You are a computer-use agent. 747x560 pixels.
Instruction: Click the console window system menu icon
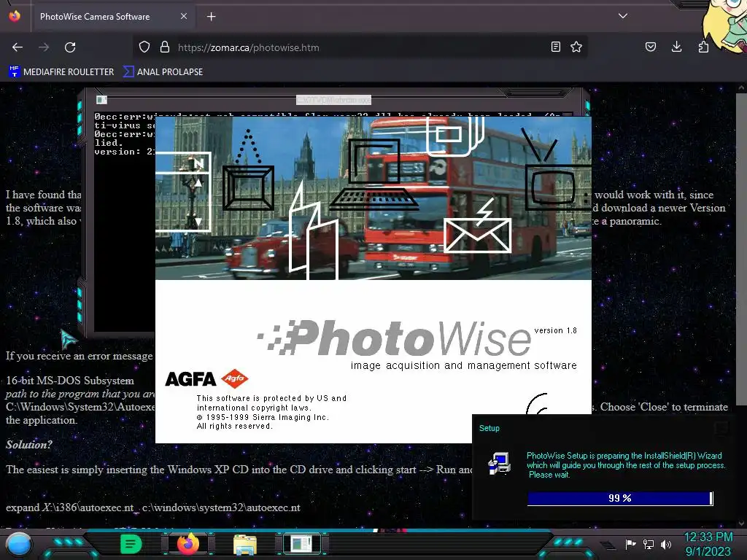(101, 99)
